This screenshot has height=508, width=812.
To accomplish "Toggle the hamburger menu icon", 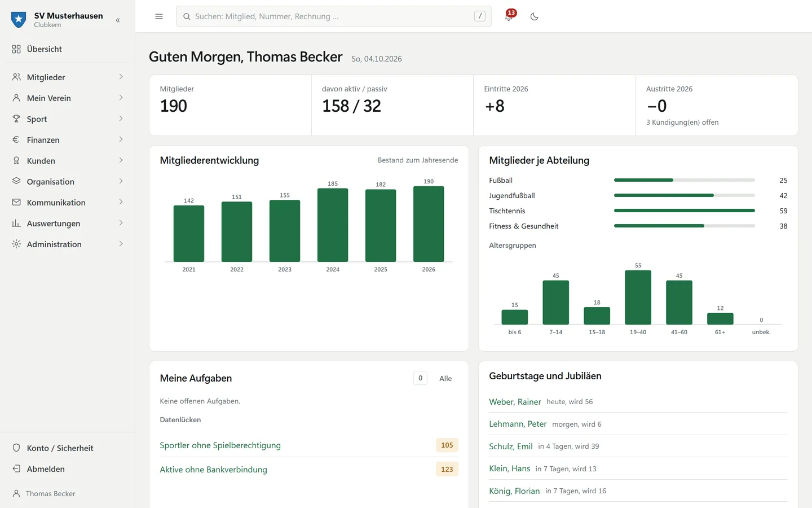I will (159, 16).
